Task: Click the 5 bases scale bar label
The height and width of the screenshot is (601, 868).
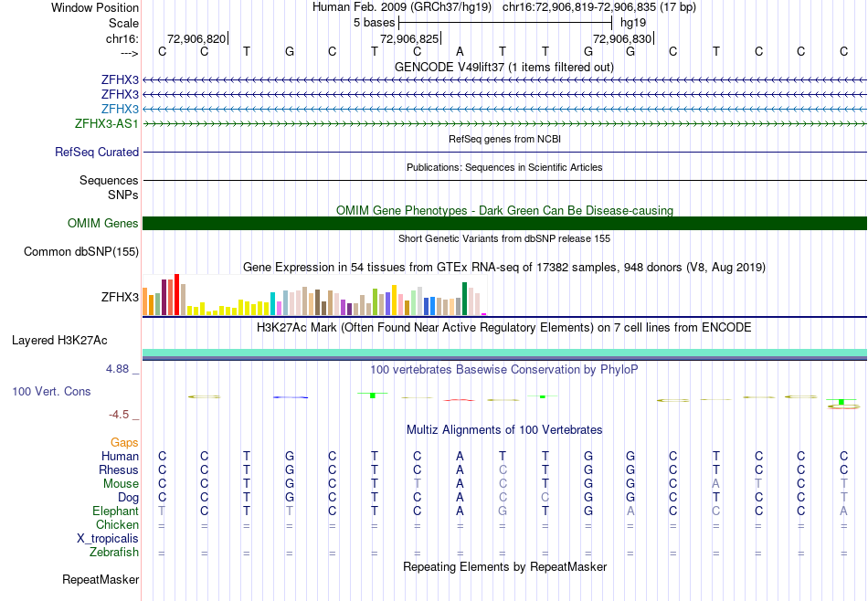Action: tap(375, 23)
